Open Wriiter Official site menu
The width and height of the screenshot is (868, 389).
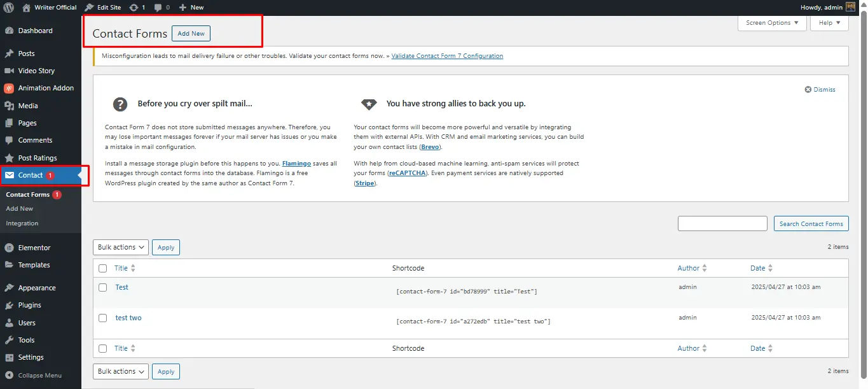[x=49, y=8]
